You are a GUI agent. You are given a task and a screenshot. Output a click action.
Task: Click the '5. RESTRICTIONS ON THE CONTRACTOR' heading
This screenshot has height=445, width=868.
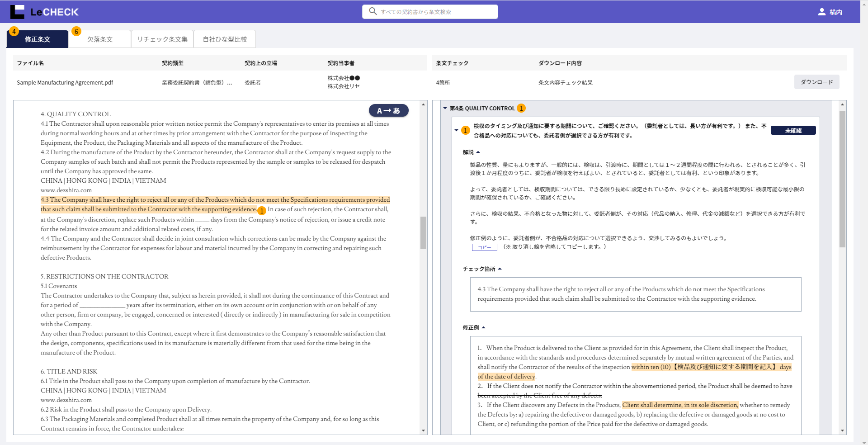pyautogui.click(x=104, y=276)
